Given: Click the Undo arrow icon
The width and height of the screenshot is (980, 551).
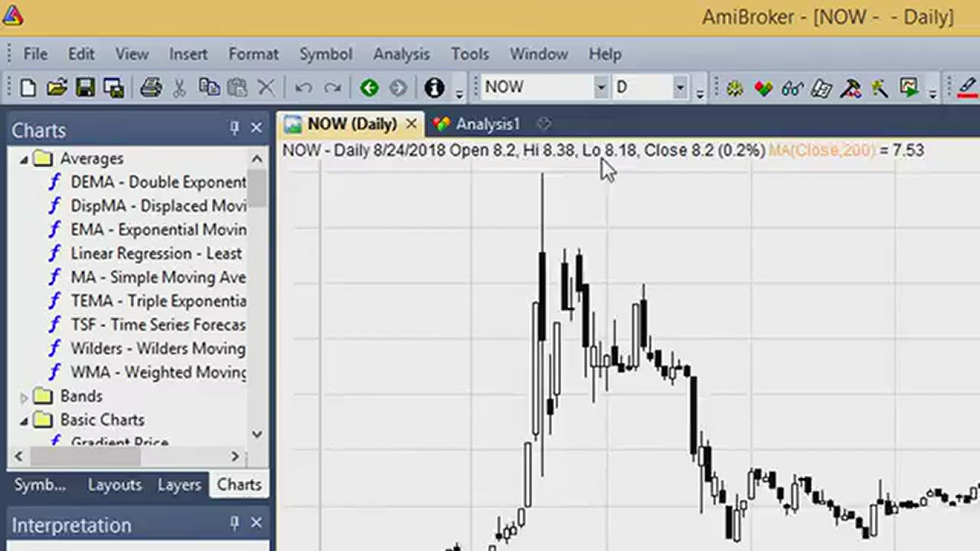Looking at the screenshot, I should [x=303, y=88].
